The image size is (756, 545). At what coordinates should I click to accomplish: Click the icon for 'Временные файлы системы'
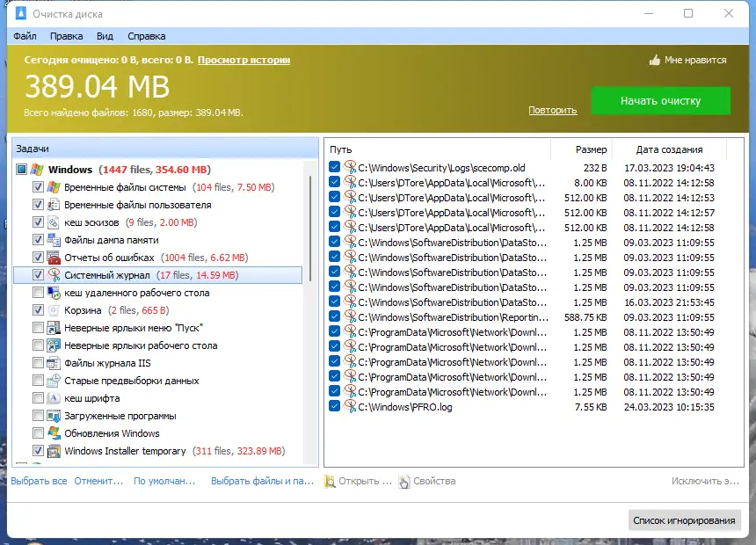(x=54, y=187)
